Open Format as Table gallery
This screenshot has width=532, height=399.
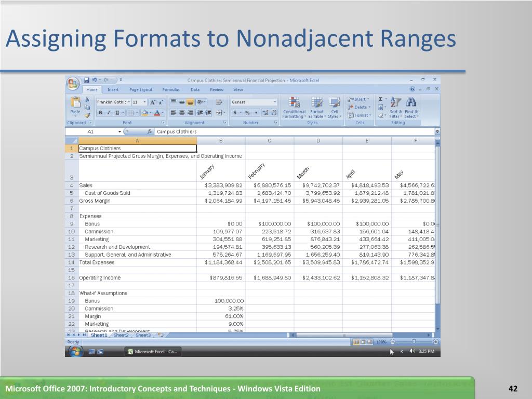pos(317,108)
